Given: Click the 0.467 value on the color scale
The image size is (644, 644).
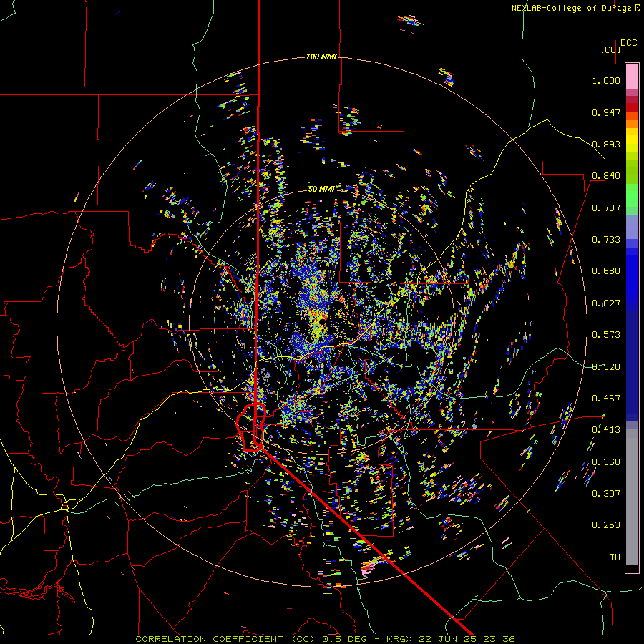Looking at the screenshot, I should 606,399.
